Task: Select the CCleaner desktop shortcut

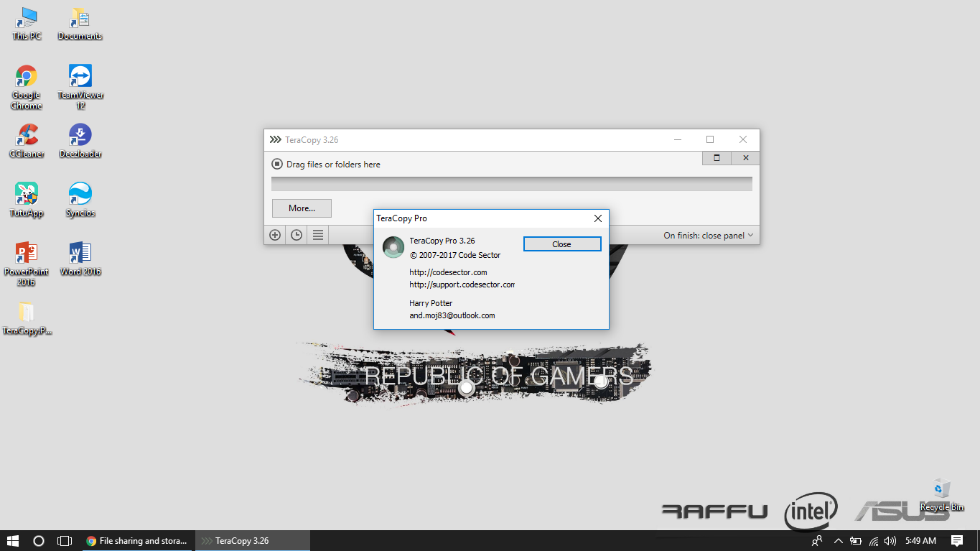Action: [27, 141]
